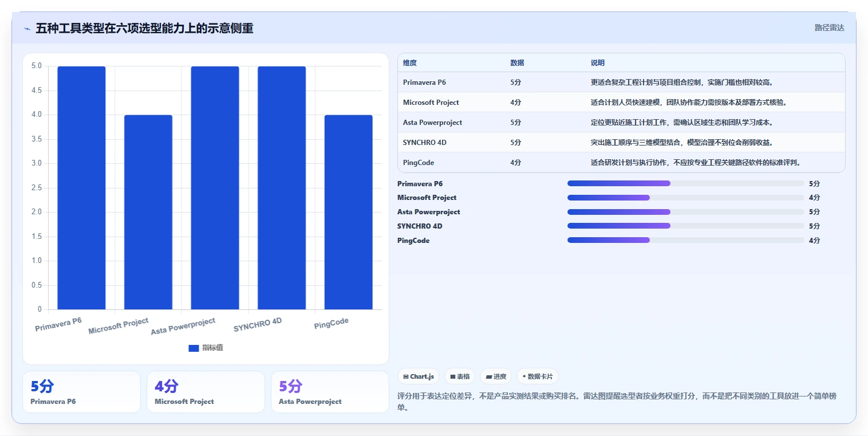Click description starting 更适合复杂工程计划
The height and width of the screenshot is (436, 868).
[x=684, y=83]
